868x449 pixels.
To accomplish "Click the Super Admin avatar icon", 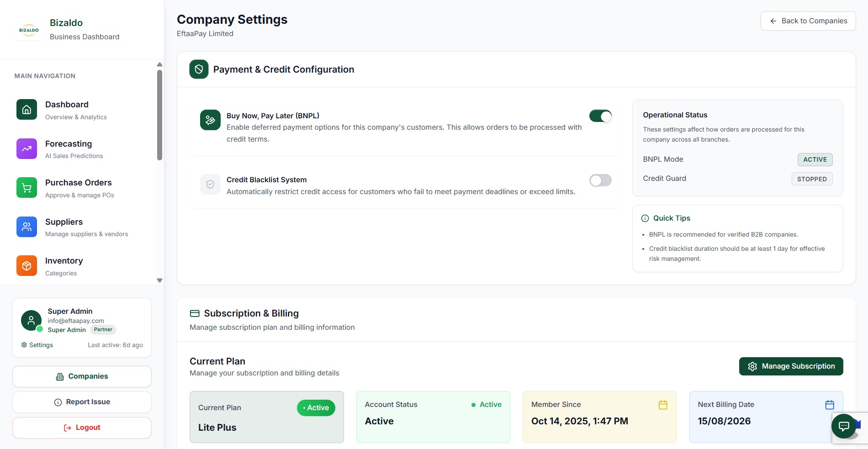I will [x=31, y=321].
